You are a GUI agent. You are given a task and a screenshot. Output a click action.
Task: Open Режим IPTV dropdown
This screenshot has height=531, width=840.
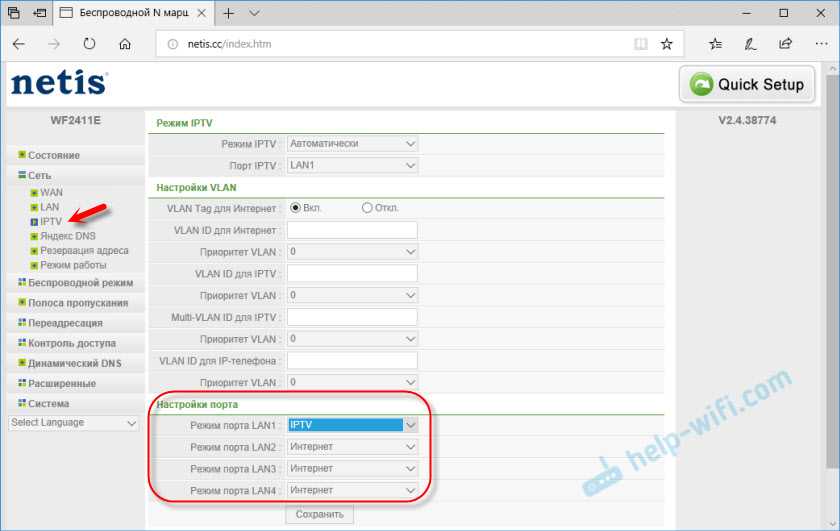[x=352, y=144]
